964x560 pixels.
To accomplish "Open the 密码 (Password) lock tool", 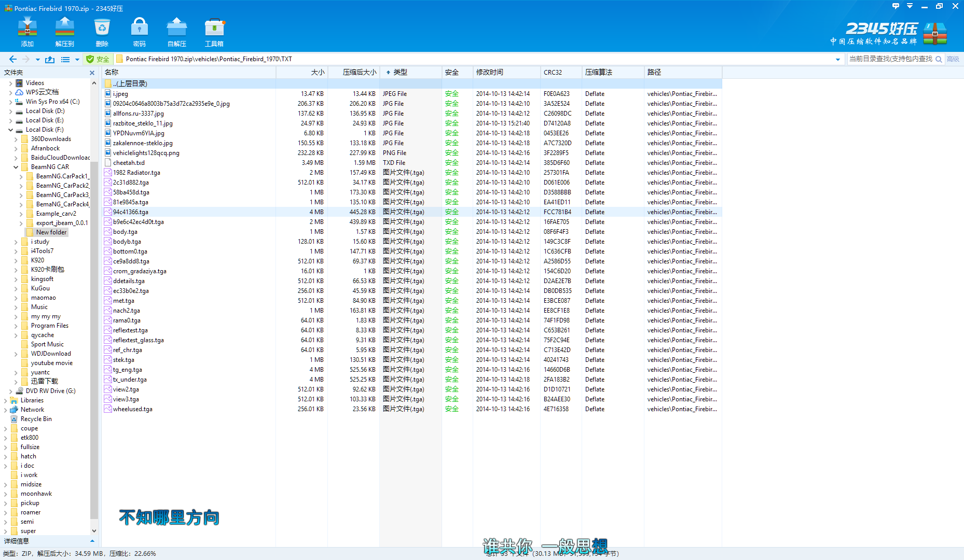I will pos(140,31).
